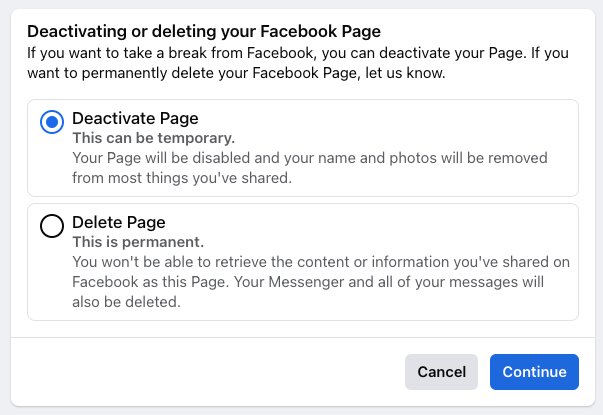Select the Deactivate Page radio button
Viewport: 603px width, 415px height.
51,123
